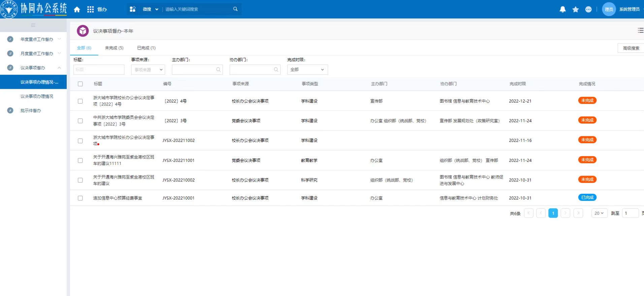Image resolution: width=644 pixels, height=296 pixels.
Task: Go to next page arrow
Action: [x=566, y=213]
